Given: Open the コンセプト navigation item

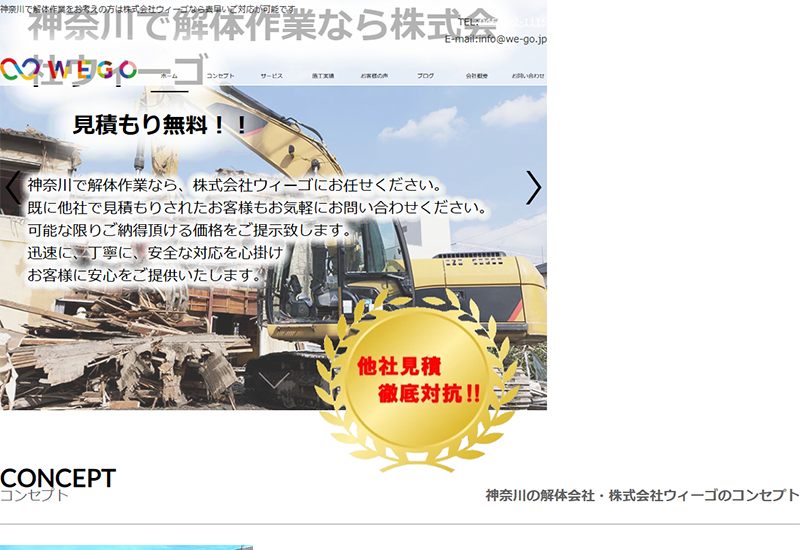Looking at the screenshot, I should pos(220,76).
